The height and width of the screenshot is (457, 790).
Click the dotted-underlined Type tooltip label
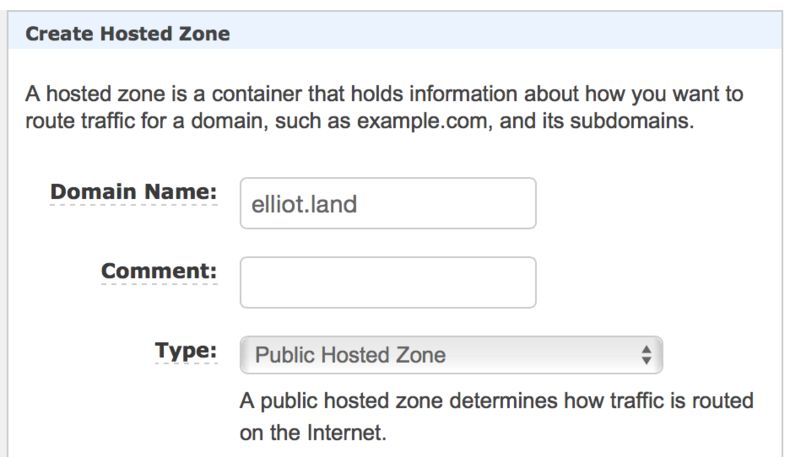(185, 351)
